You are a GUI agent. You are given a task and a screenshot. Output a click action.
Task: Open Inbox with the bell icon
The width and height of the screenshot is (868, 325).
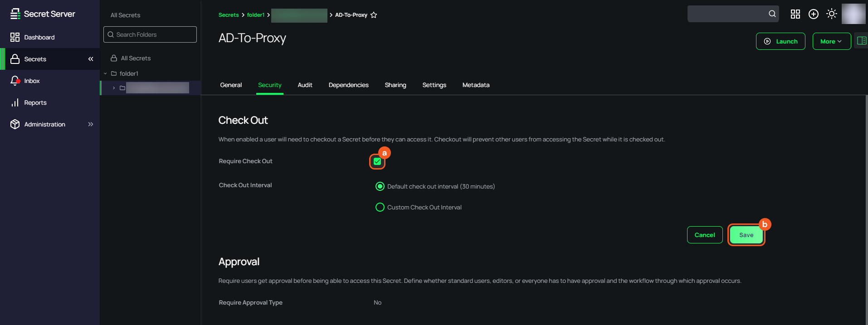coord(15,81)
